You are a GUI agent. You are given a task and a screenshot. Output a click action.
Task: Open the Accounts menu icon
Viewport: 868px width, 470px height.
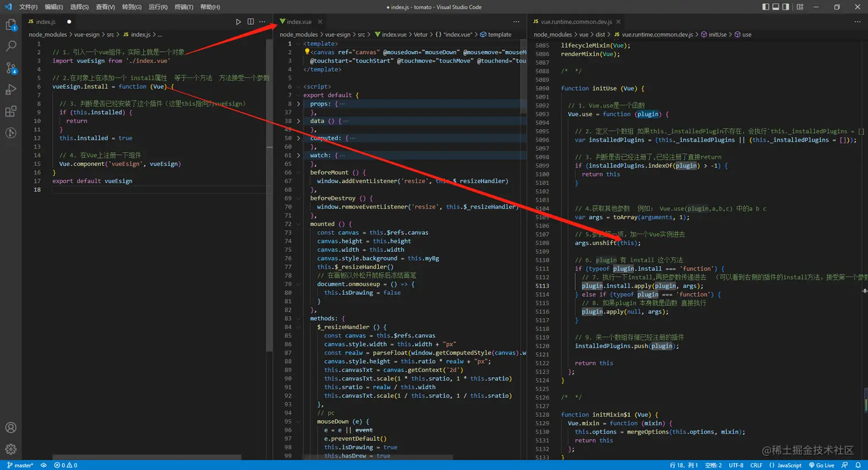pyautogui.click(x=10, y=428)
